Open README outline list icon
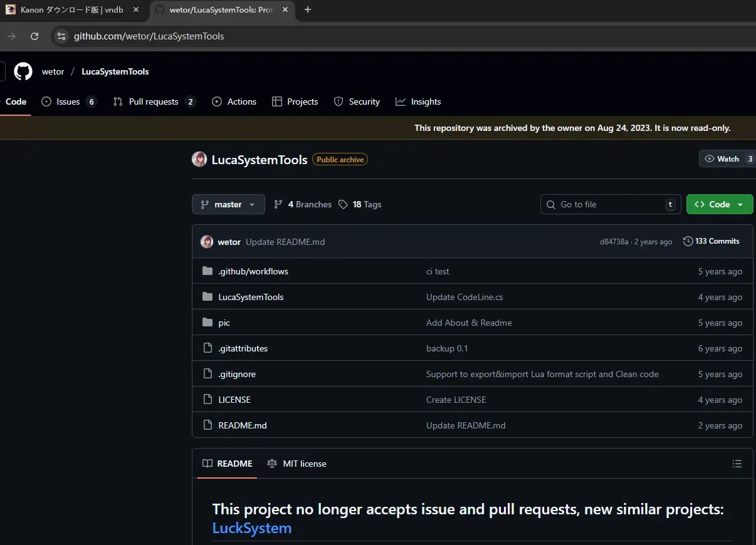756x545 pixels. tap(737, 464)
